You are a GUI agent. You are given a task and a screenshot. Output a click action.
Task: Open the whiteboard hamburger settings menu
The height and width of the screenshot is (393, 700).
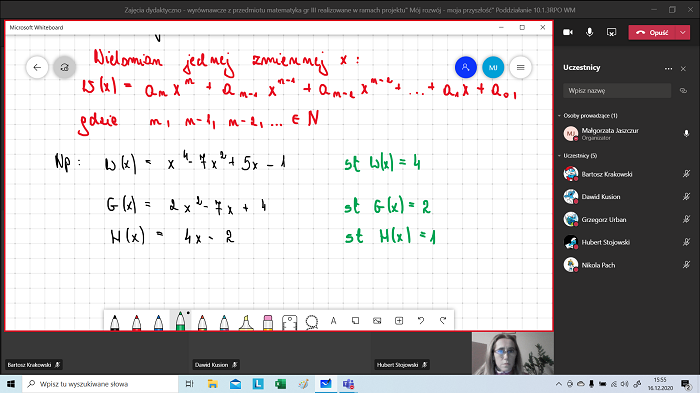click(521, 67)
